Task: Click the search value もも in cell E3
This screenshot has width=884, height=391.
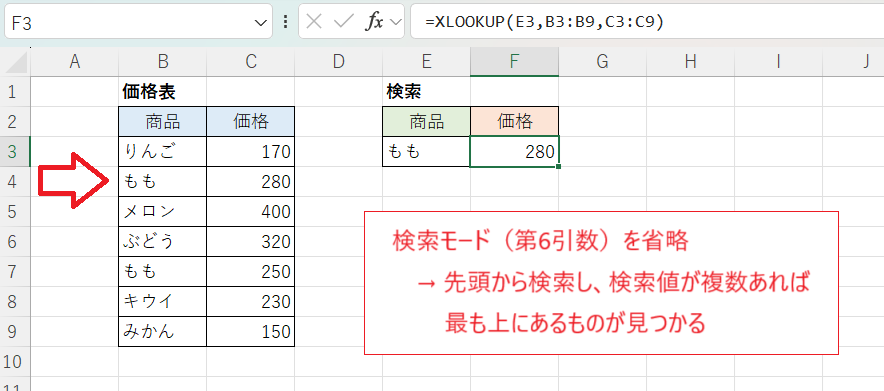Action: [x=426, y=151]
